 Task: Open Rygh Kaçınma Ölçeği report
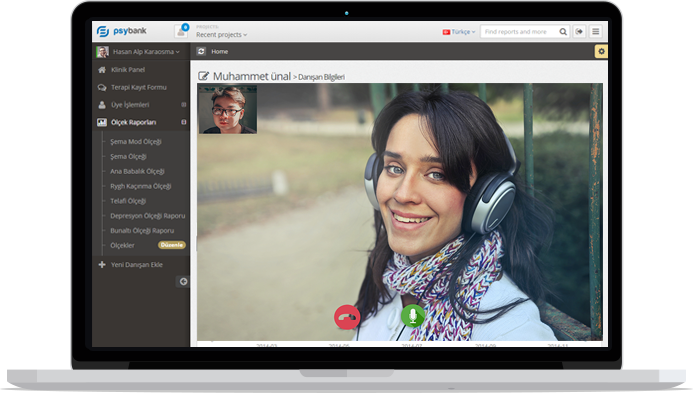[141, 186]
